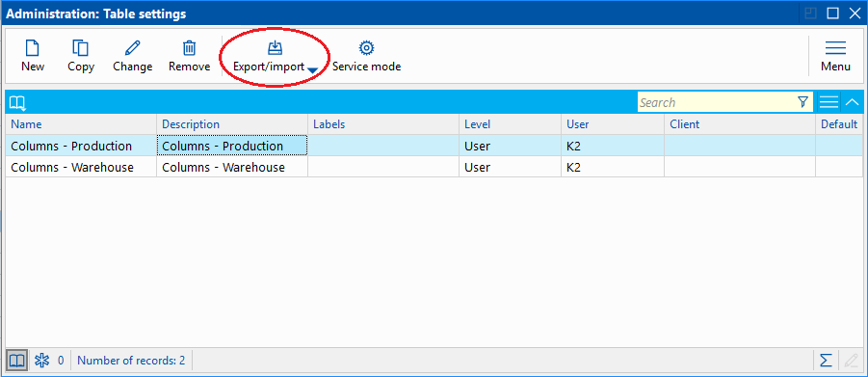Click Columns - Production description cell
868x377 pixels.
pyautogui.click(x=232, y=146)
